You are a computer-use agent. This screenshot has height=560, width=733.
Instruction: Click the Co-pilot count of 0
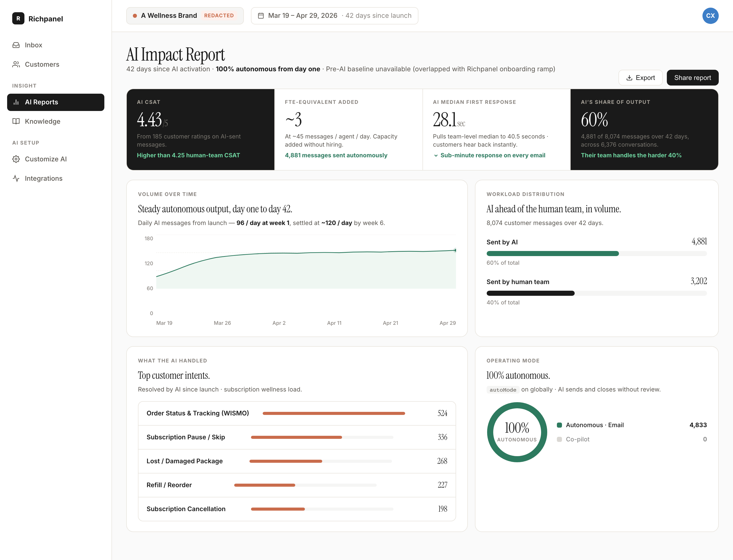tap(705, 439)
